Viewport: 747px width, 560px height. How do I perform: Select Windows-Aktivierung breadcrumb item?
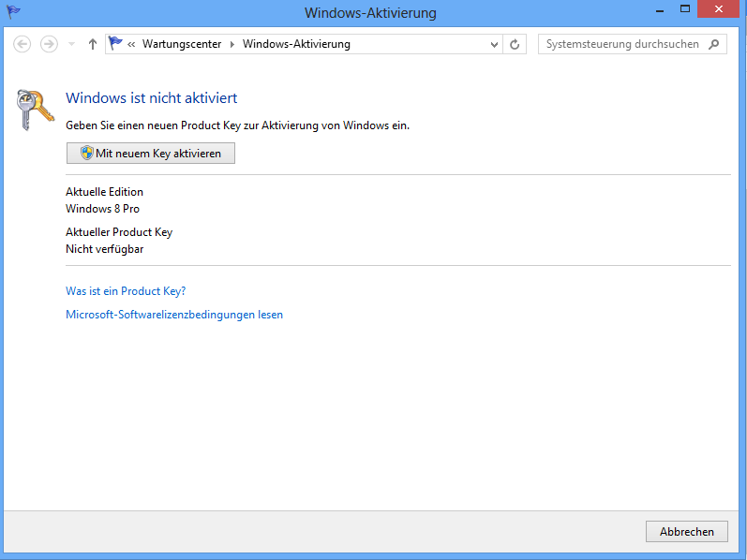tap(296, 44)
